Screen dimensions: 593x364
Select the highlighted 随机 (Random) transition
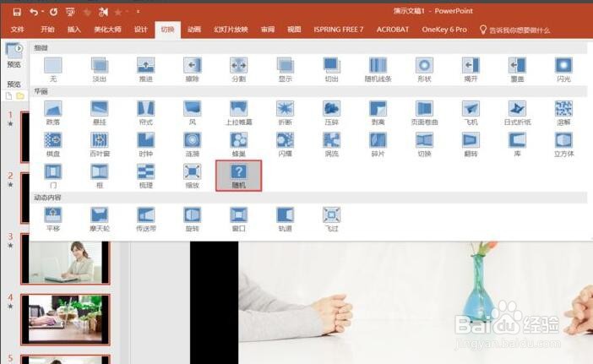pos(239,176)
